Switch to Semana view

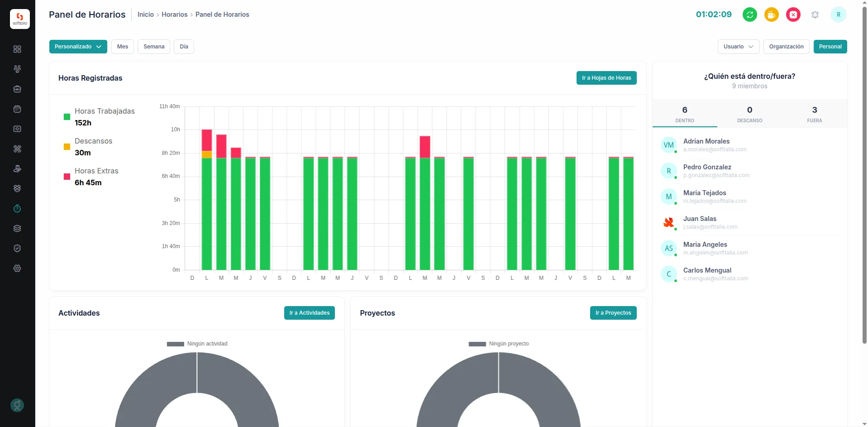[x=154, y=47]
